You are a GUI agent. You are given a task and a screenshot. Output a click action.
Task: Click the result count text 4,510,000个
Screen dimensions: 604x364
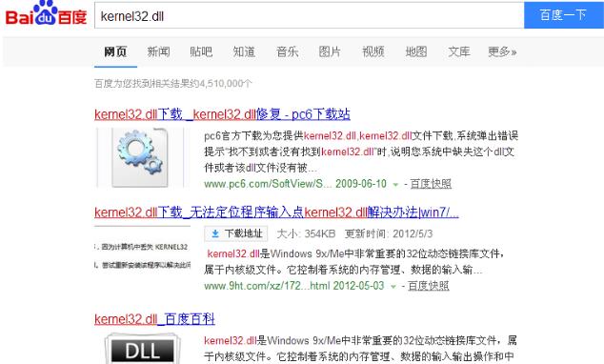pyautogui.click(x=226, y=83)
